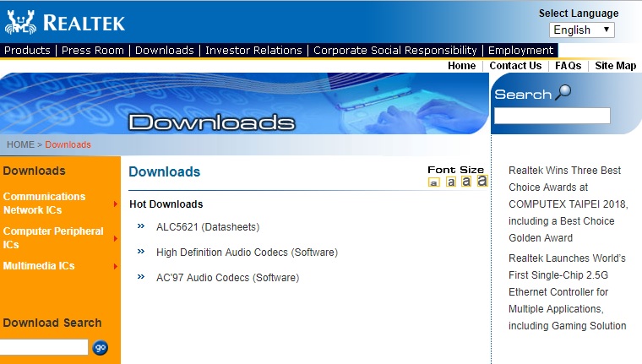Expand Communications Network ICs submenu
Screen dimensions: 642x364
point(115,204)
